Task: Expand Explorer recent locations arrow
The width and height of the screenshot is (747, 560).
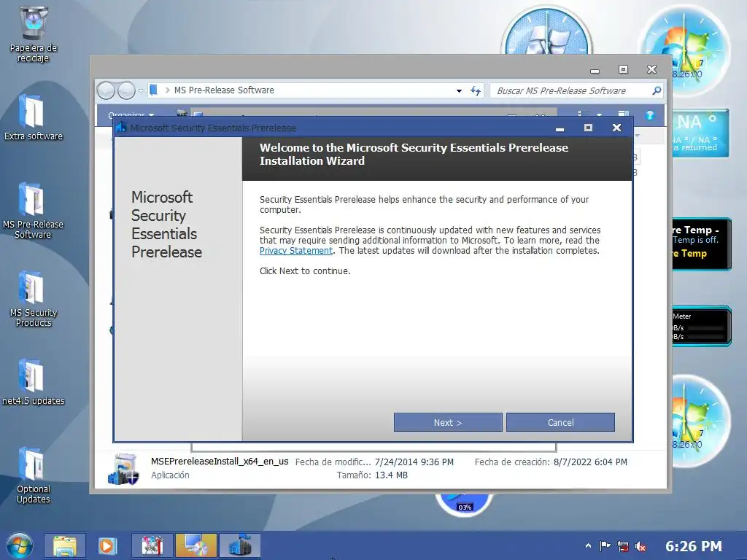Action: coord(141,90)
